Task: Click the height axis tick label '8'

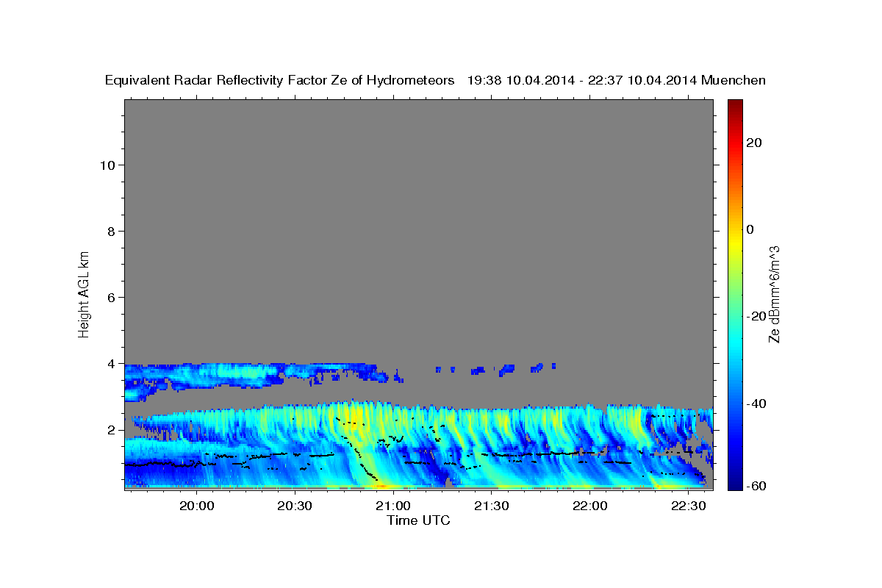Action: [112, 232]
